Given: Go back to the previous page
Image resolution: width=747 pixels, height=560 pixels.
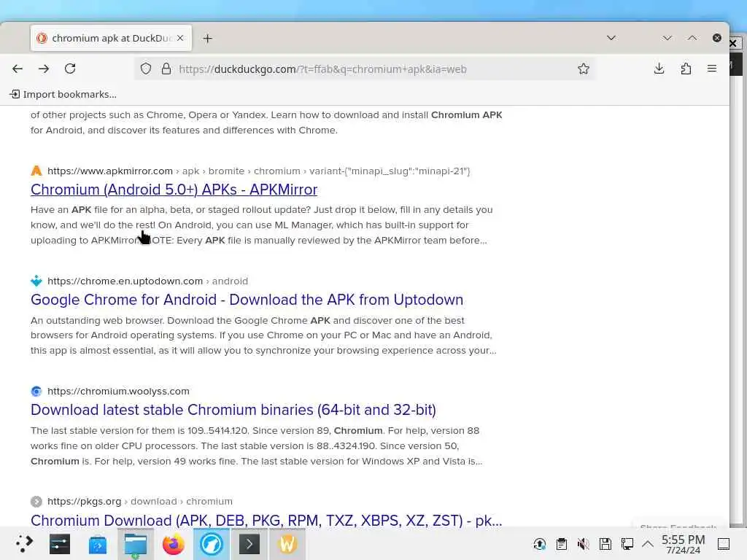Looking at the screenshot, I should coord(18,69).
